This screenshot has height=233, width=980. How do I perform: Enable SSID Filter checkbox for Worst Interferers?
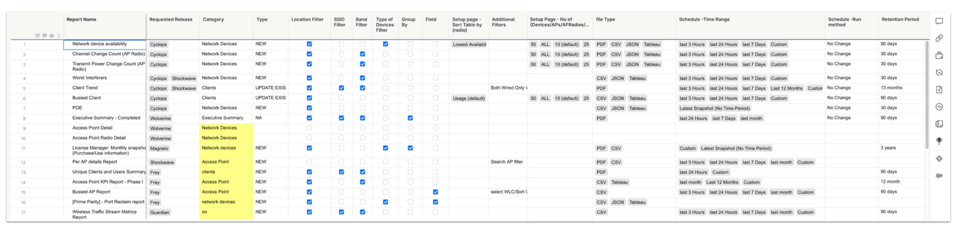[x=341, y=78]
